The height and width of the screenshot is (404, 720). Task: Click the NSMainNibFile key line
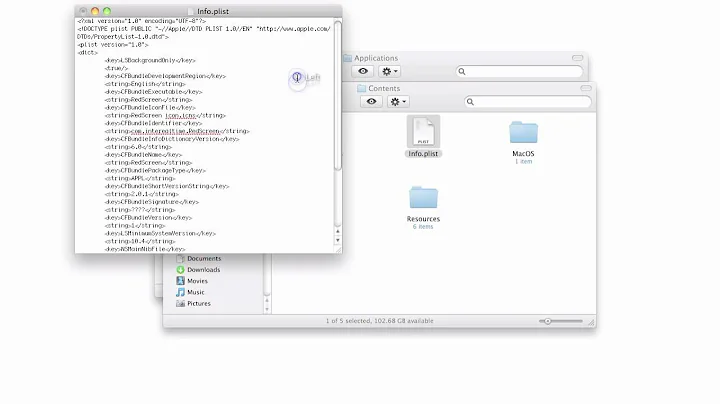(x=145, y=249)
